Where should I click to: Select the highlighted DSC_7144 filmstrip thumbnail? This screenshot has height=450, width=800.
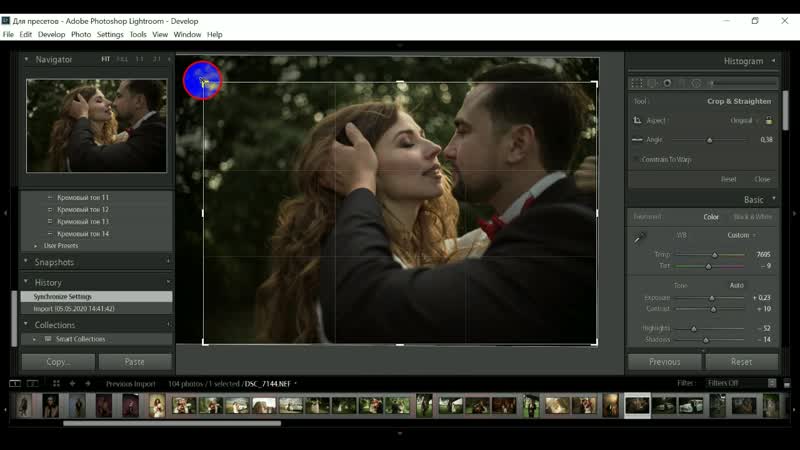pyautogui.click(x=637, y=406)
